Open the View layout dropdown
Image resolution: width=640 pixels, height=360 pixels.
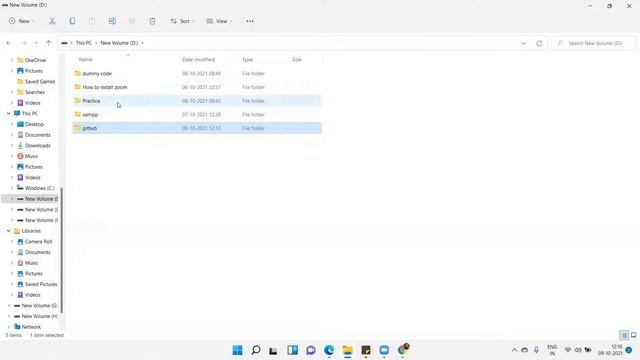click(x=219, y=21)
